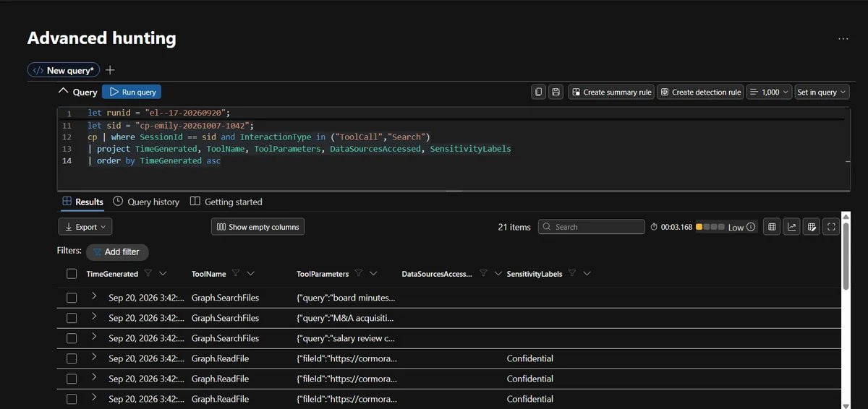Viewport: 868px width, 409px height.
Task: Filter the SensitivityLabels column with its funnel icon
Action: pyautogui.click(x=572, y=274)
